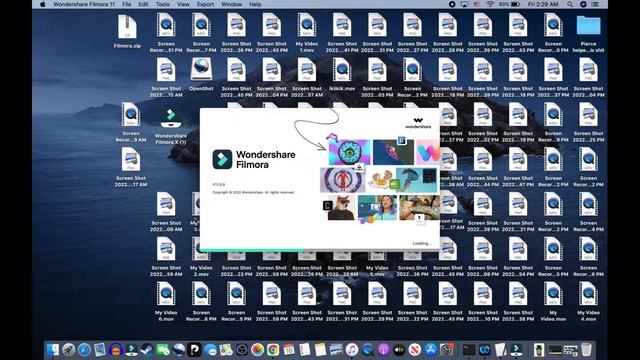Select the Screen Recor...8 PM movie file
This screenshot has height=360, width=640.
click(201, 294)
